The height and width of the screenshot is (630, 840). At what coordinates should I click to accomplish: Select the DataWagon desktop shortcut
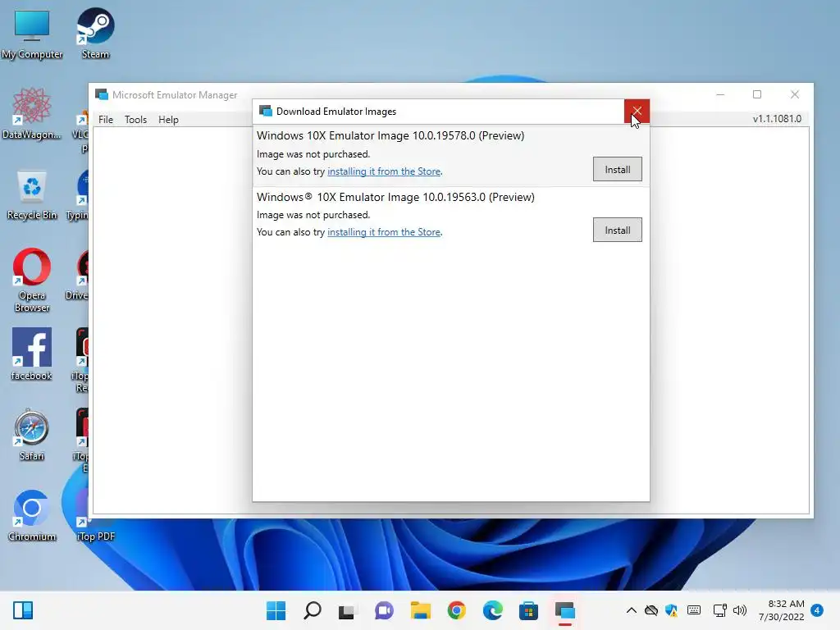point(32,113)
